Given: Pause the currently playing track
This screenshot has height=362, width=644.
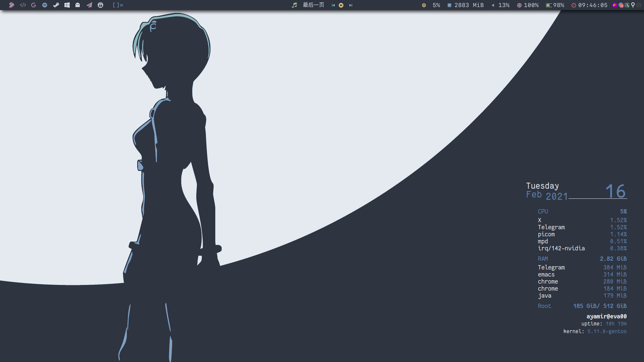Looking at the screenshot, I should coord(341,5).
